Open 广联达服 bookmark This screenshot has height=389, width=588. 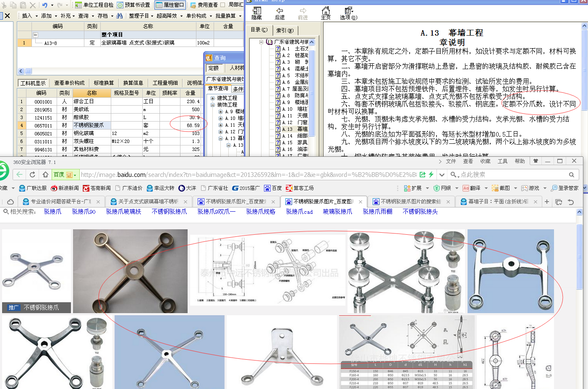coord(33,188)
